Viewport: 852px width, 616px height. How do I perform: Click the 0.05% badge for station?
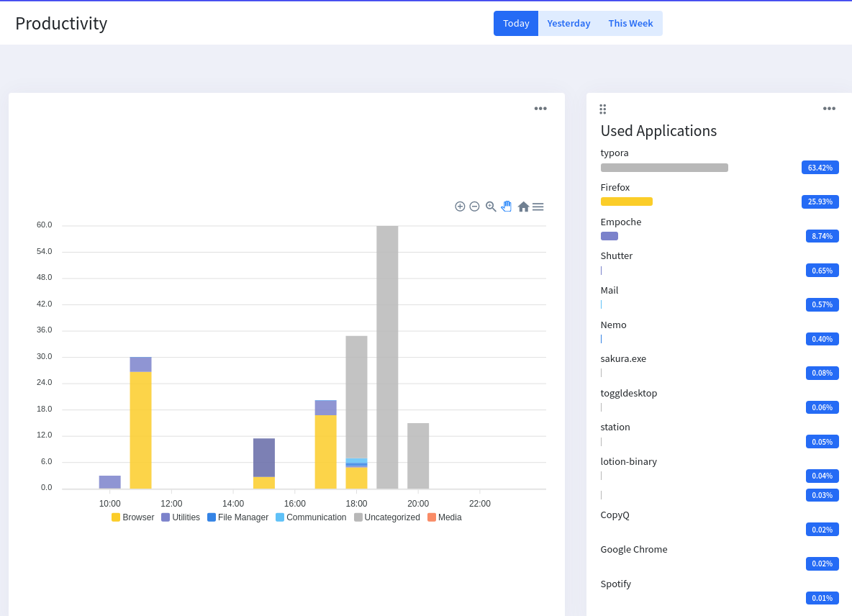point(822,442)
